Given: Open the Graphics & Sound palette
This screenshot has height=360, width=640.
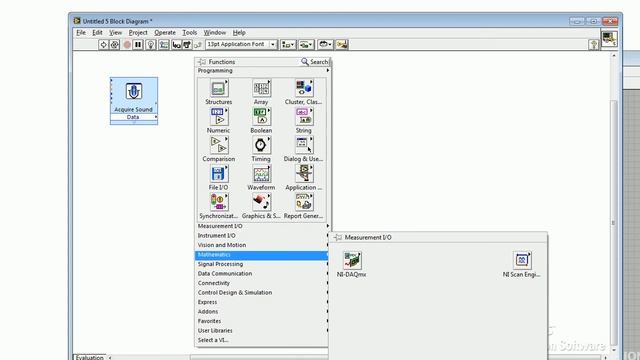Looking at the screenshot, I should (261, 207).
